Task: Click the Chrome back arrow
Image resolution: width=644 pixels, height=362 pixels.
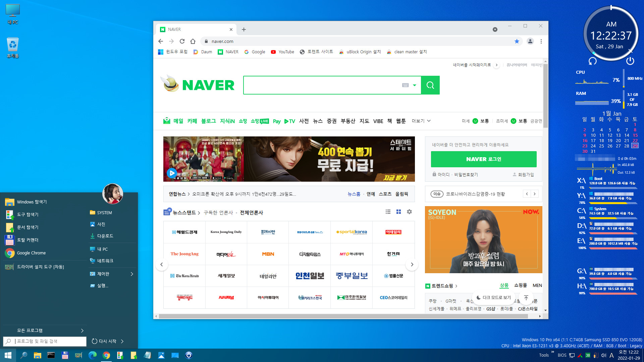Action: click(161, 41)
